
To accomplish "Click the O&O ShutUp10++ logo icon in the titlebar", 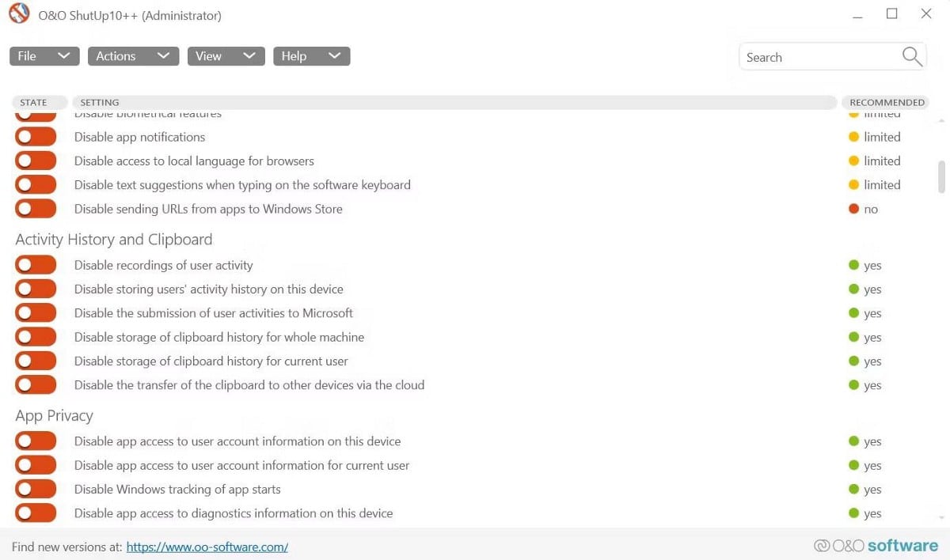I will click(18, 13).
